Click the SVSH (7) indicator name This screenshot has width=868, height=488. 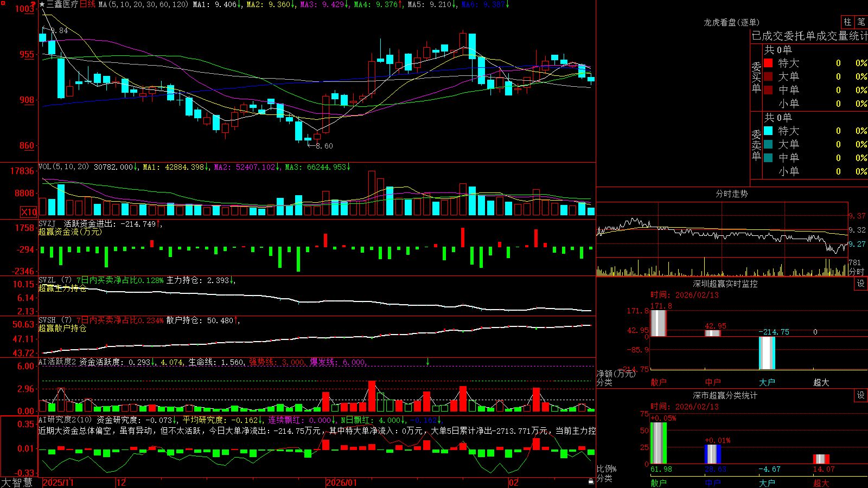(55, 320)
